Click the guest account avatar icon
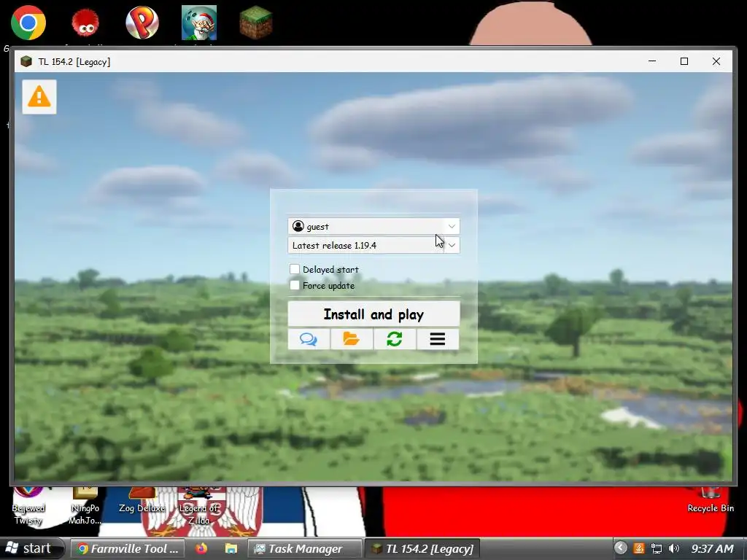This screenshot has height=560, width=747. point(298,226)
